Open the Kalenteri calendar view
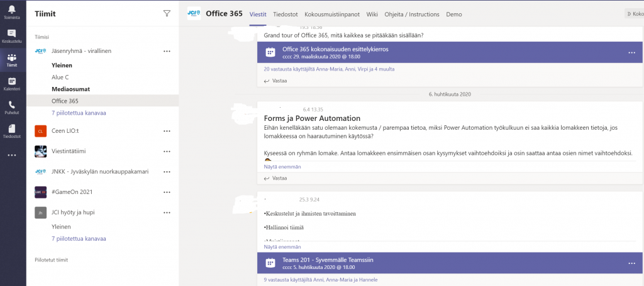Viewport: 644px width, 286px height. point(11,84)
